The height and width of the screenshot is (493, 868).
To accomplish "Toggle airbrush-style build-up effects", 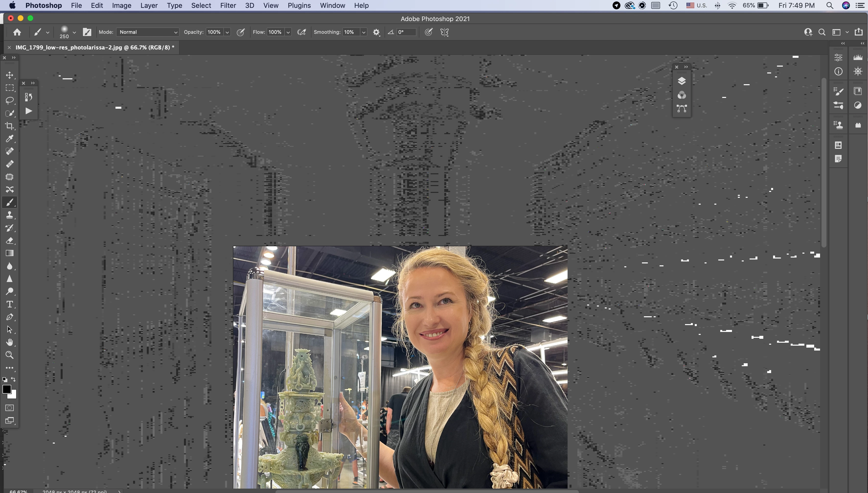I will 301,32.
